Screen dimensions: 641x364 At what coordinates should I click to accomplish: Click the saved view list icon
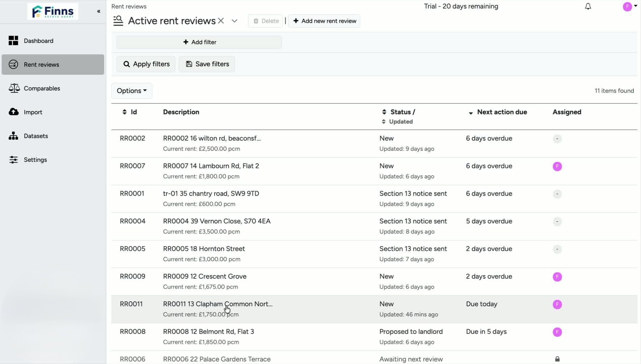coord(118,21)
